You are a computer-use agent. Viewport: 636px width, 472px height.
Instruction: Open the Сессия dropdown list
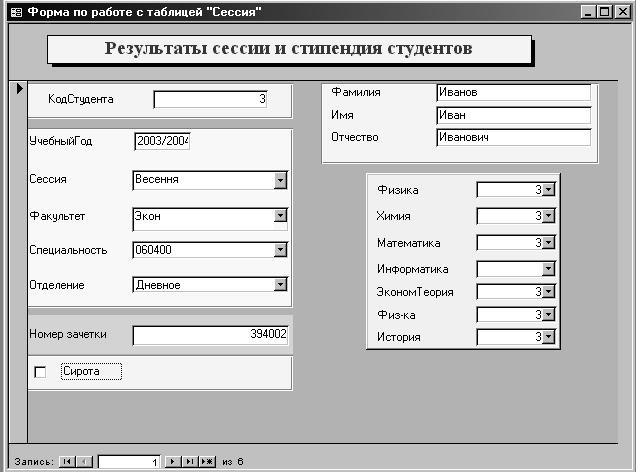click(x=280, y=180)
